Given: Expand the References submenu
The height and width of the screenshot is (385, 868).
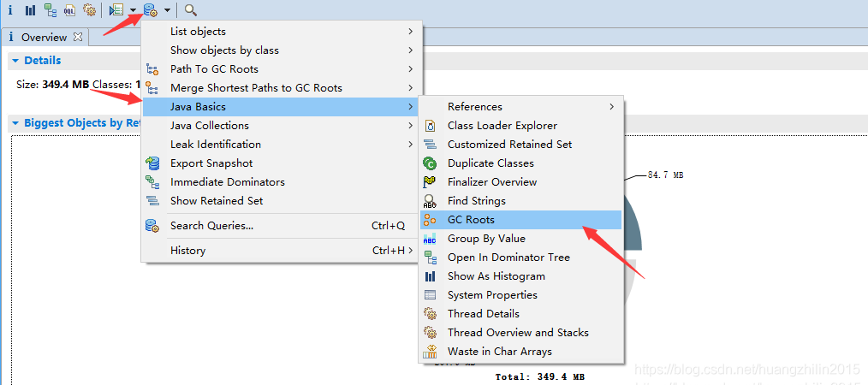Looking at the screenshot, I should click(x=474, y=107).
